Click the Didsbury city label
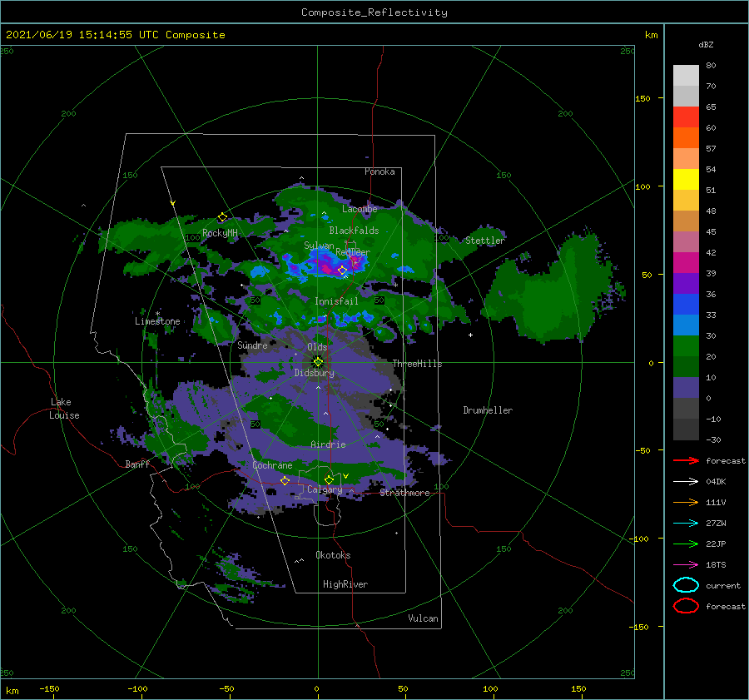749x700 pixels. click(314, 373)
